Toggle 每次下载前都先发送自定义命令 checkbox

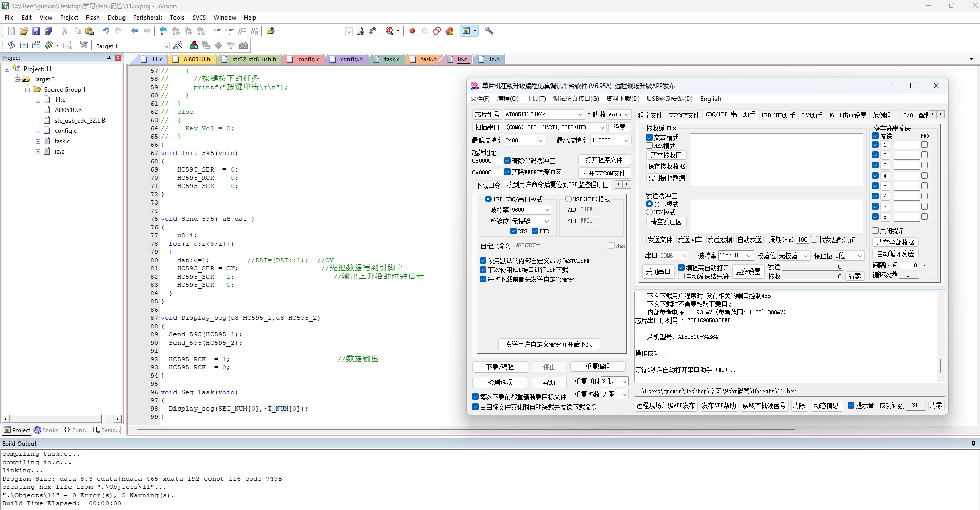click(483, 279)
